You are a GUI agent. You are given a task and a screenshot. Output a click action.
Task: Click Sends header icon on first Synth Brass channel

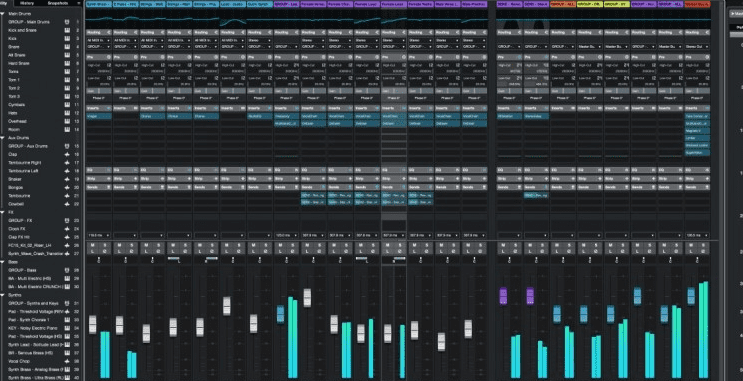point(109,187)
